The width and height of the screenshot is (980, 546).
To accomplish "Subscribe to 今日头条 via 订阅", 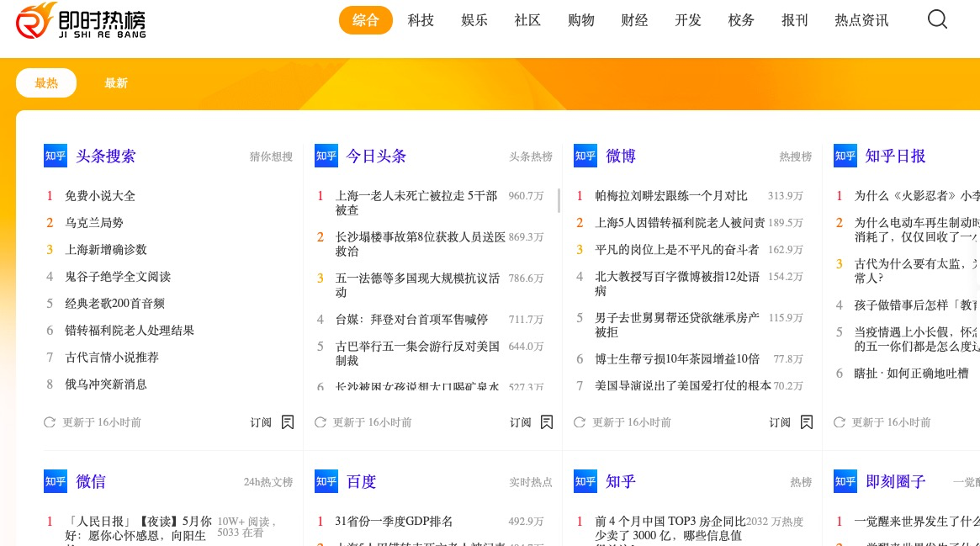I will coord(520,422).
